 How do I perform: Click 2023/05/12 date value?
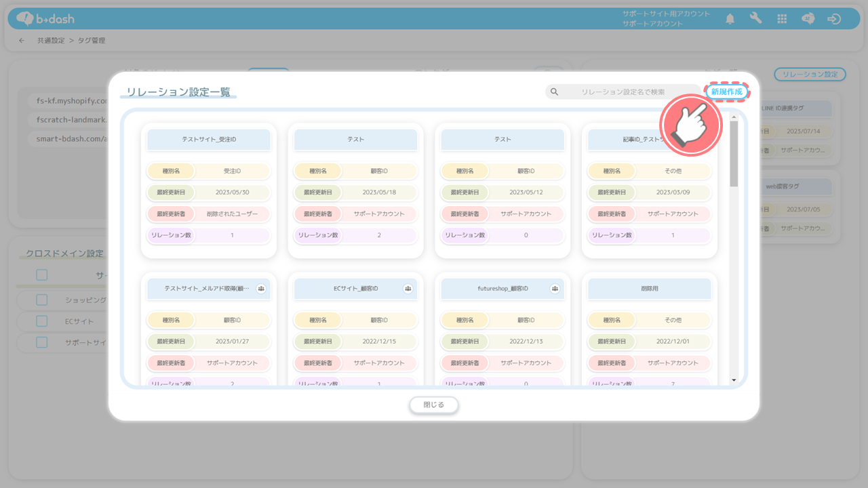click(526, 192)
